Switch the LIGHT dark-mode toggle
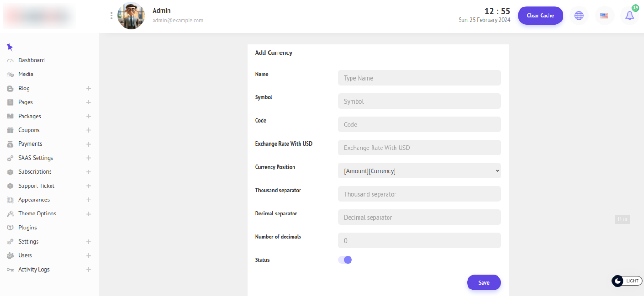Screen dimensions: 644x296 tap(627, 281)
